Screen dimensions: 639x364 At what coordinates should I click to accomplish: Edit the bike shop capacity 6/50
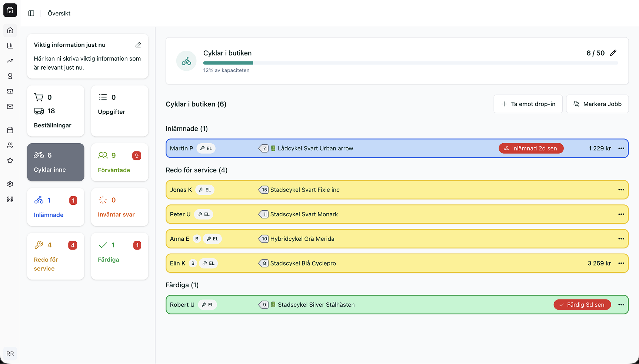pos(613,53)
